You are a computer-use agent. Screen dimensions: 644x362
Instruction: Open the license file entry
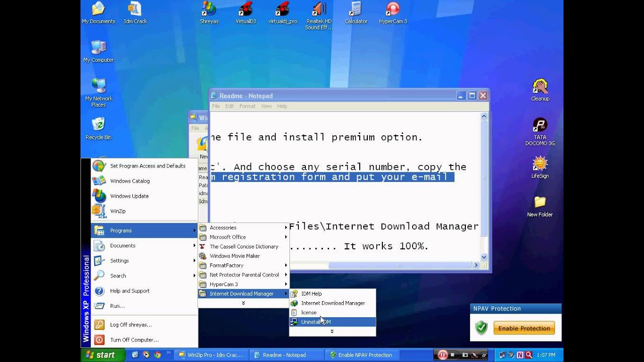coord(333,312)
